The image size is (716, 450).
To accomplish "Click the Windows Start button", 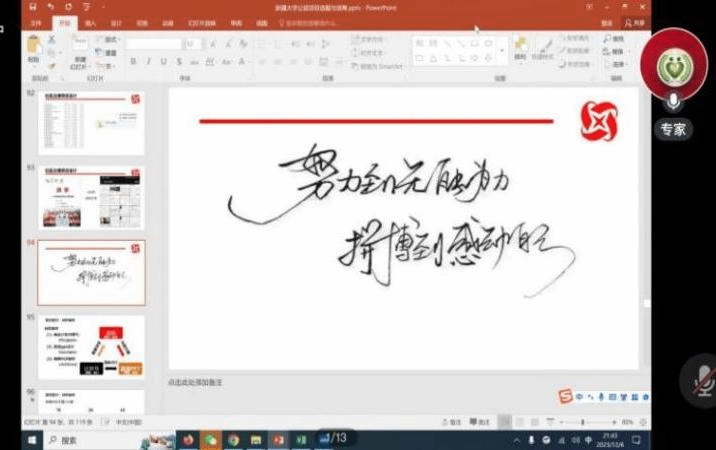I will (33, 439).
